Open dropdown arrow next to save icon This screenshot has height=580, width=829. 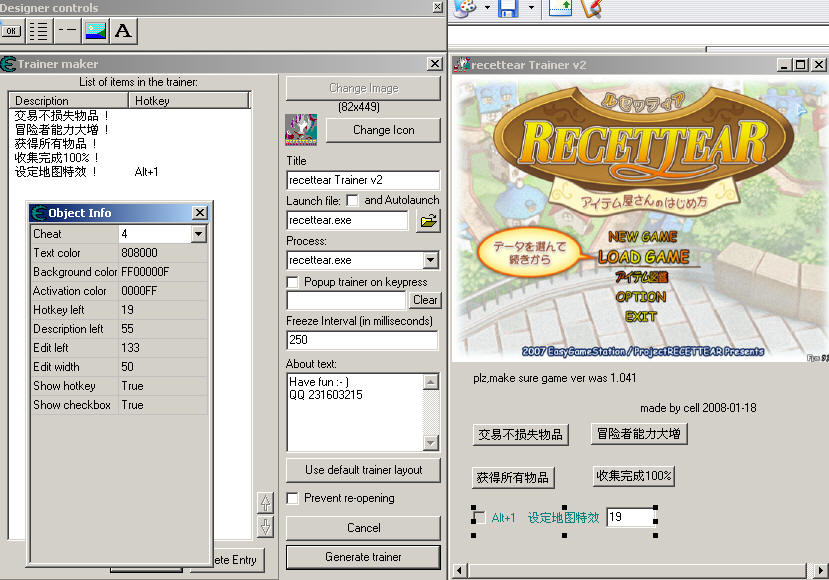pyautogui.click(x=531, y=9)
